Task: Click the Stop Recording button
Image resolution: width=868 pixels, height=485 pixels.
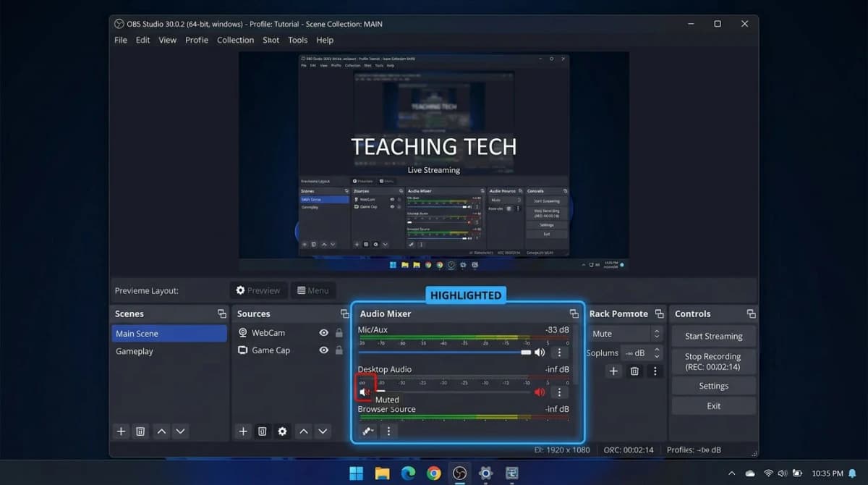Action: pyautogui.click(x=714, y=361)
